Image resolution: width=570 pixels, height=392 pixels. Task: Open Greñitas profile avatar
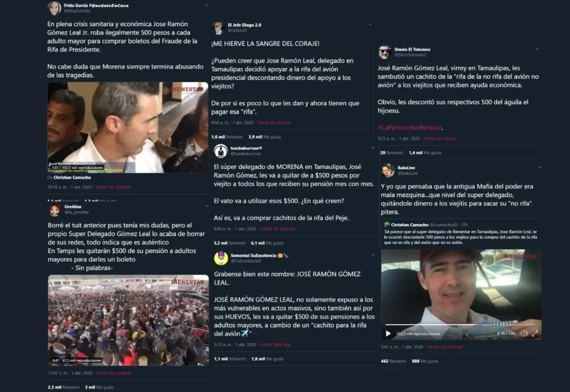point(55,209)
